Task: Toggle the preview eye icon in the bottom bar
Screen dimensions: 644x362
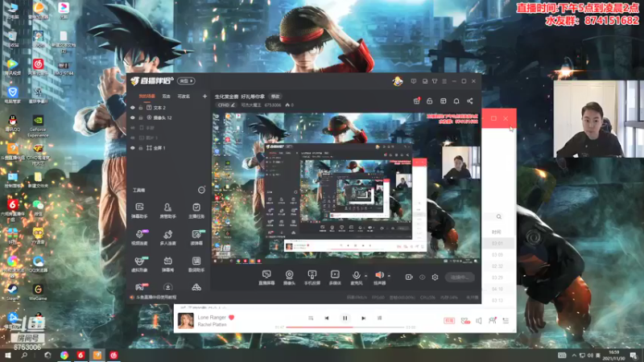Action: (x=422, y=277)
